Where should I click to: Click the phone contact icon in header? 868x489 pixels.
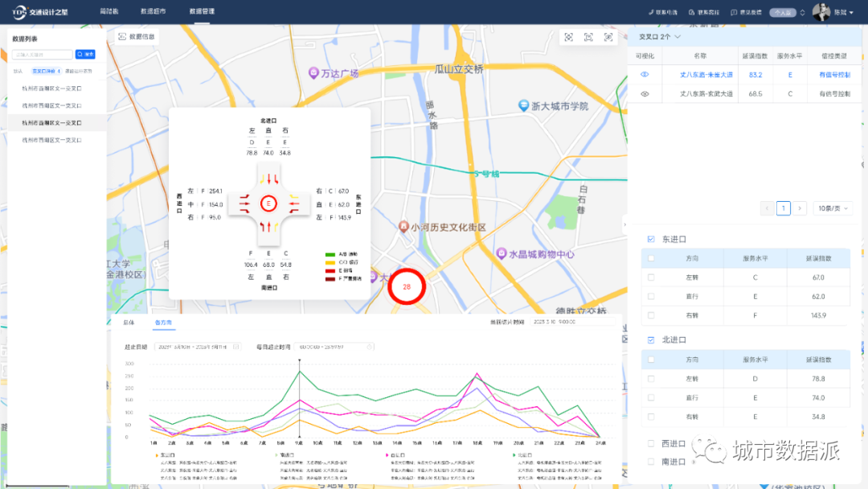[651, 12]
